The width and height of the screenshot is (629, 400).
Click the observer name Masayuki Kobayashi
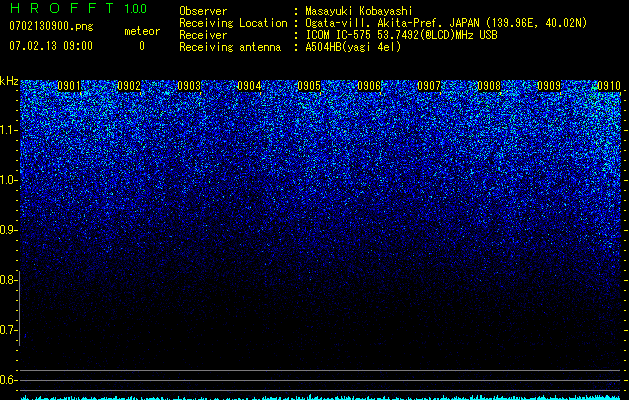(x=359, y=11)
